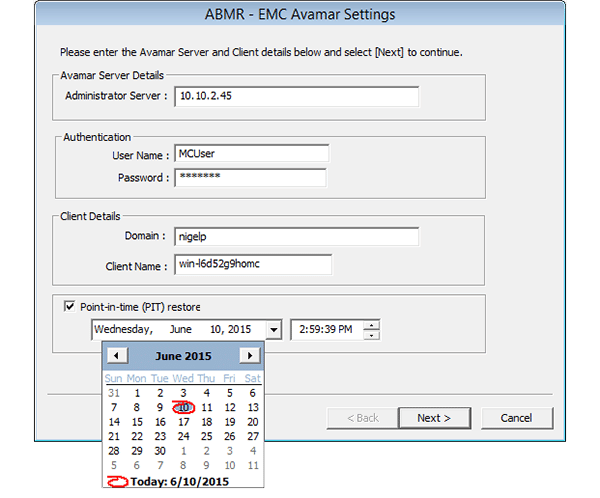Screen dimensions: 600x498
Task: Select June 24 in the calendar
Action: 184,437
